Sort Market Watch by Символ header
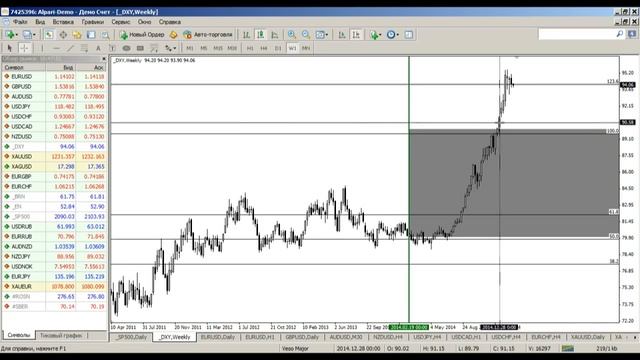 click(x=24, y=67)
